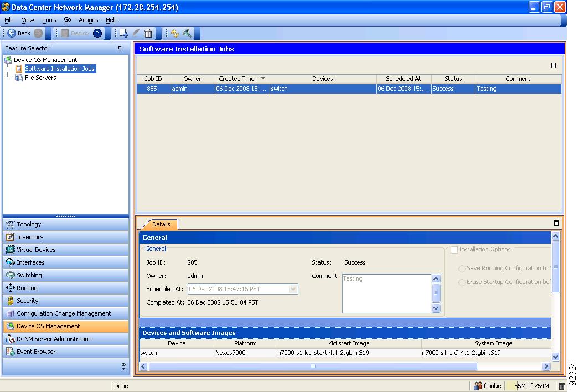This screenshot has width=578, height=392.
Task: Select Software Installation Jobs tree item
Action: pos(60,69)
